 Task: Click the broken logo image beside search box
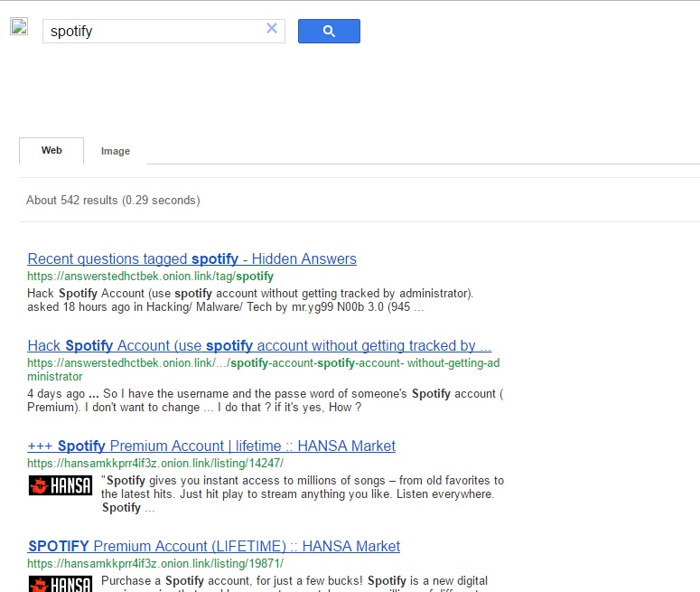click(x=19, y=26)
